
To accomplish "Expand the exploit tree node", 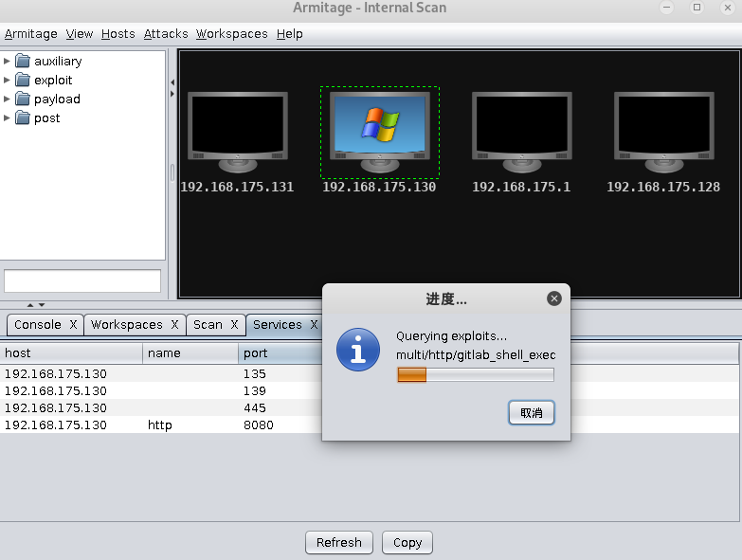I will 7,80.
